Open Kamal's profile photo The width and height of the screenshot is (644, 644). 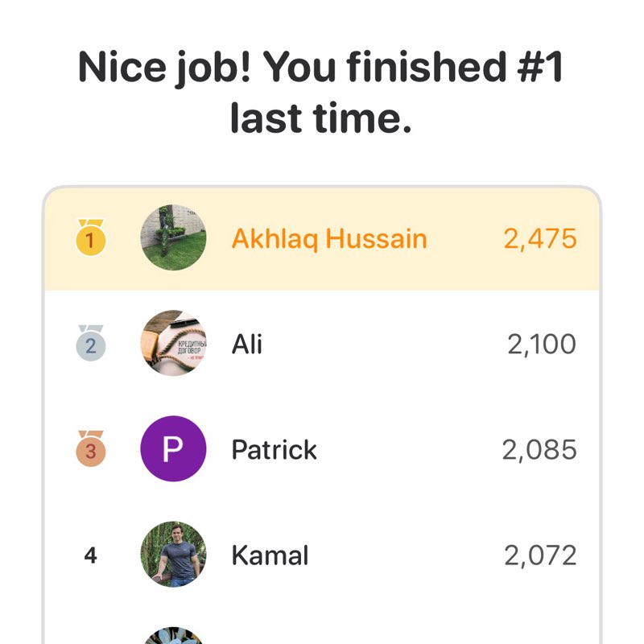point(173,555)
